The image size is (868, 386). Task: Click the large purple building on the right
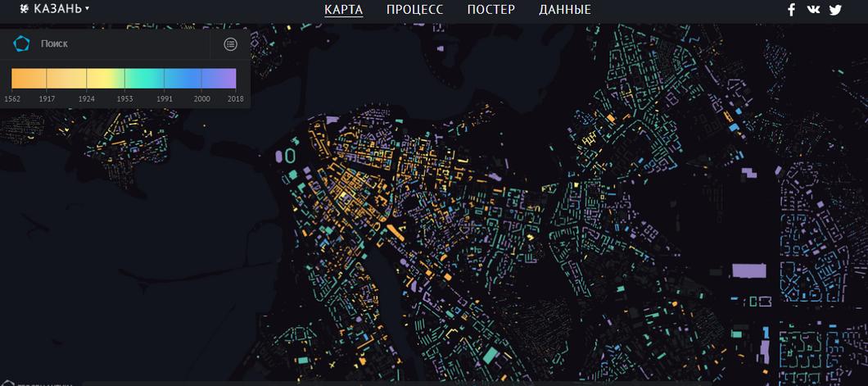748,270
